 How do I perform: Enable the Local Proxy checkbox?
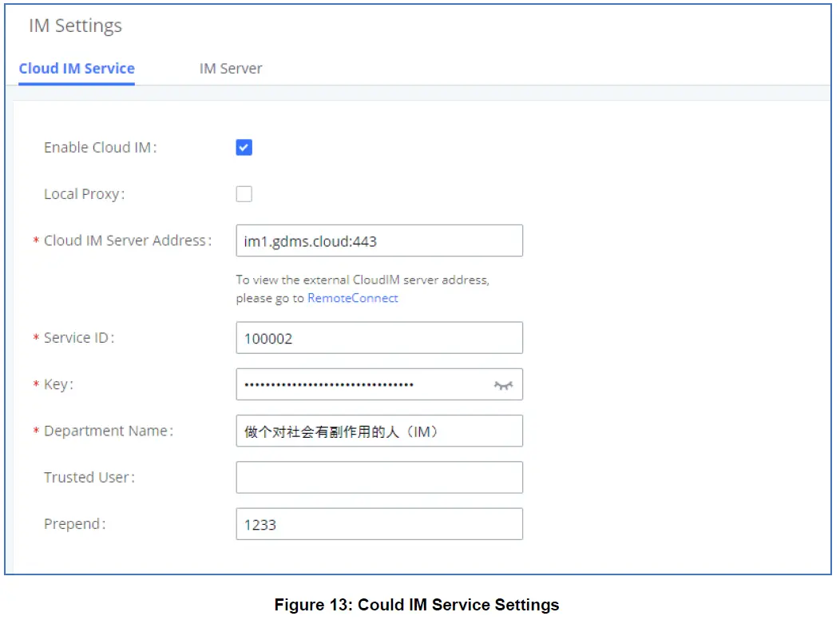pos(244,194)
